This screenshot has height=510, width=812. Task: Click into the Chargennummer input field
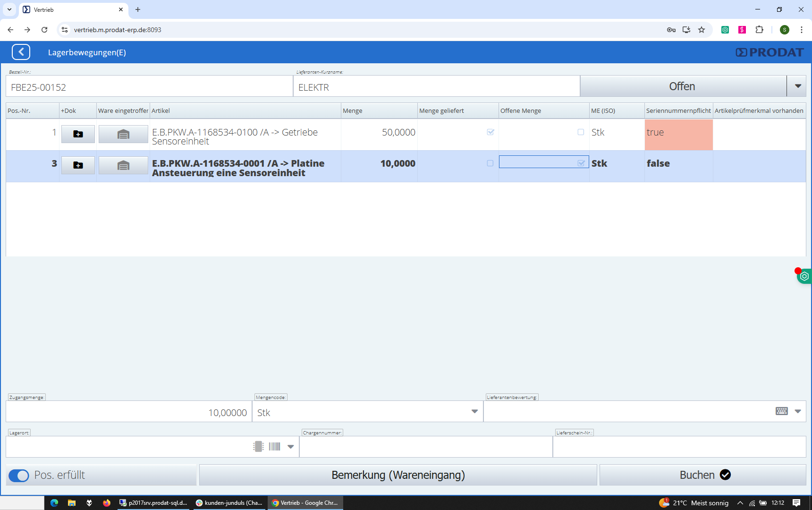click(425, 447)
